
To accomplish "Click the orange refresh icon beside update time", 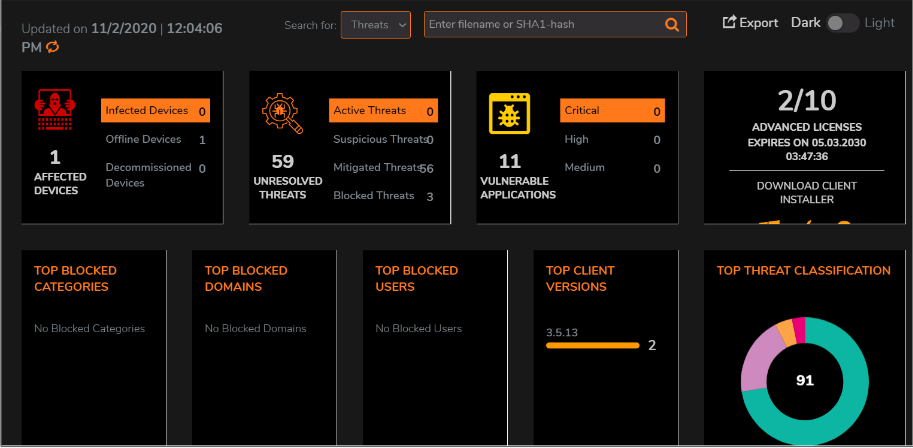I will 52,47.
